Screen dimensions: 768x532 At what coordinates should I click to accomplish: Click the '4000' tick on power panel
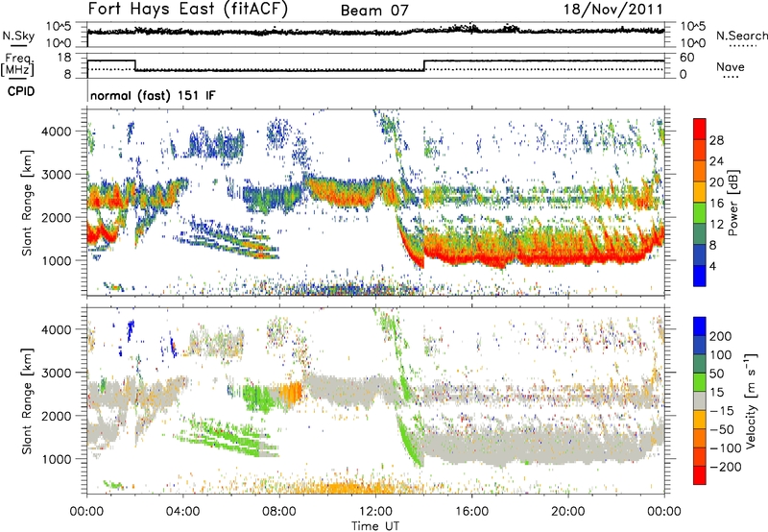tap(56, 132)
